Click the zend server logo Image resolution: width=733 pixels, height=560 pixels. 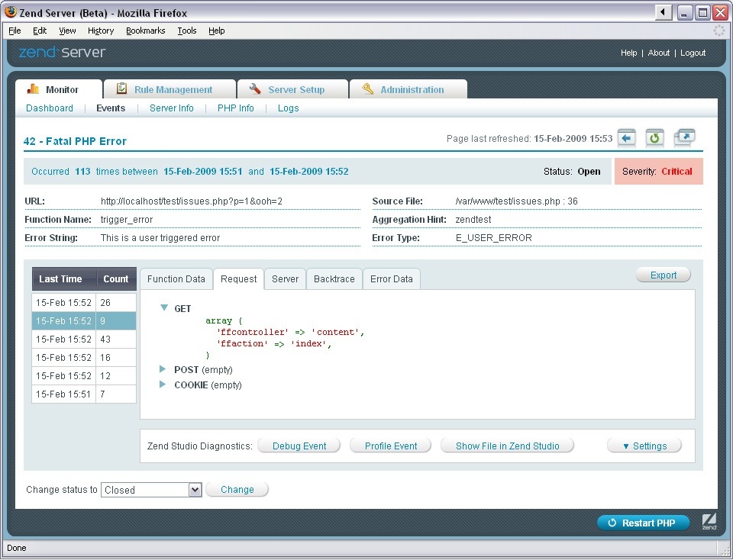[x=62, y=52]
